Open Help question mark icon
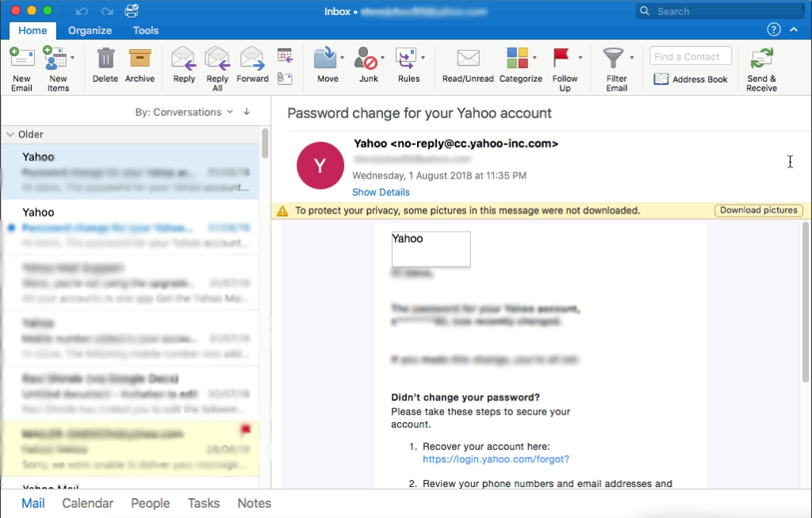Viewport: 812px width, 518px height. pyautogui.click(x=774, y=29)
